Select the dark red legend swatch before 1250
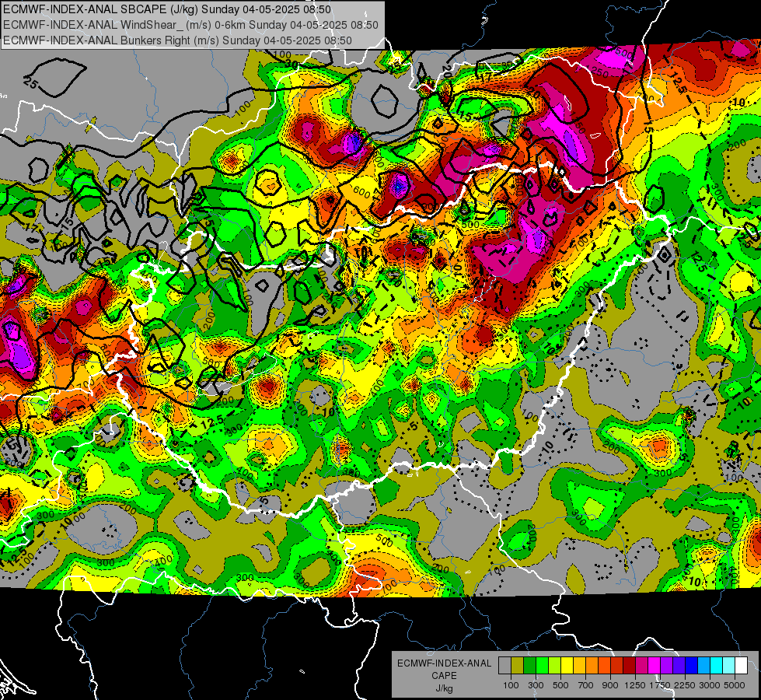The width and height of the screenshot is (761, 700). point(630,665)
